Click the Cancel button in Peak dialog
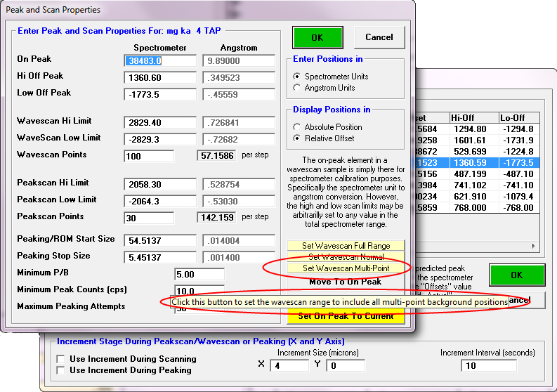Viewport: 557px width, 392px height. pos(379,37)
